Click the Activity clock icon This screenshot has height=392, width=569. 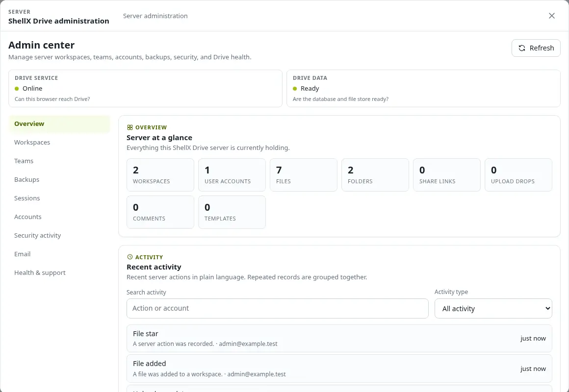point(130,257)
